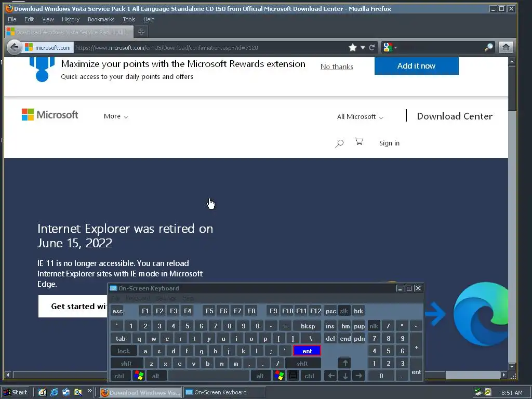Screen dimensions: 532x399
Task: Click the Outlook Express icon in quick launch
Action: point(66,392)
